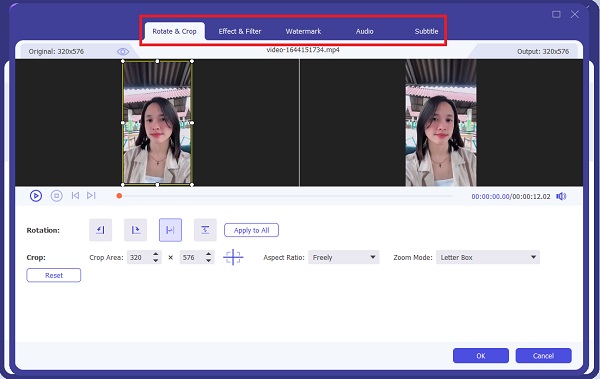
Task: Click the right-middle crop handle
Action: coord(192,123)
